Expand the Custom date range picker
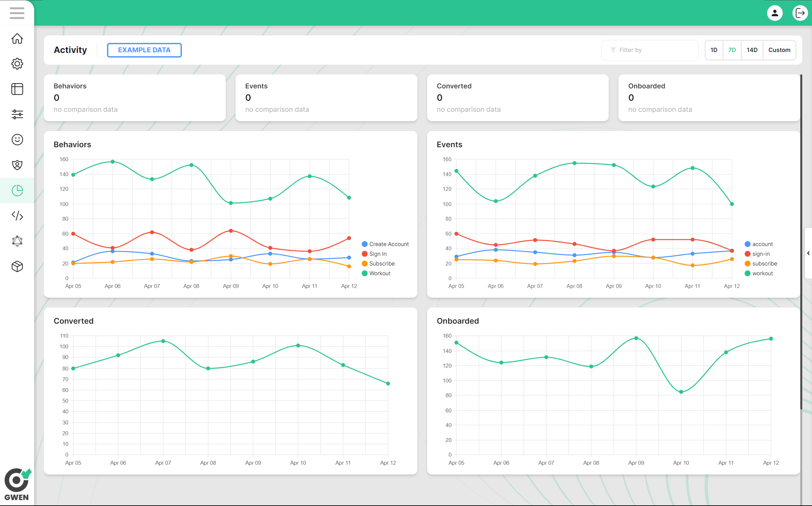Screen dimensions: 812x506 (779, 49)
